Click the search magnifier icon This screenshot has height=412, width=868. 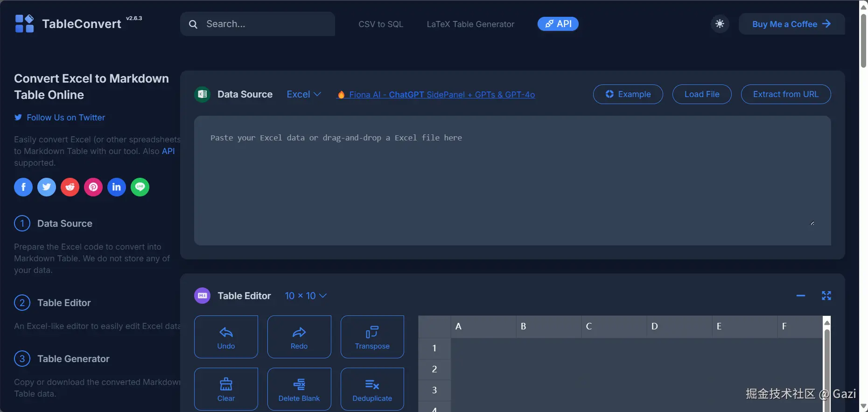pos(193,24)
